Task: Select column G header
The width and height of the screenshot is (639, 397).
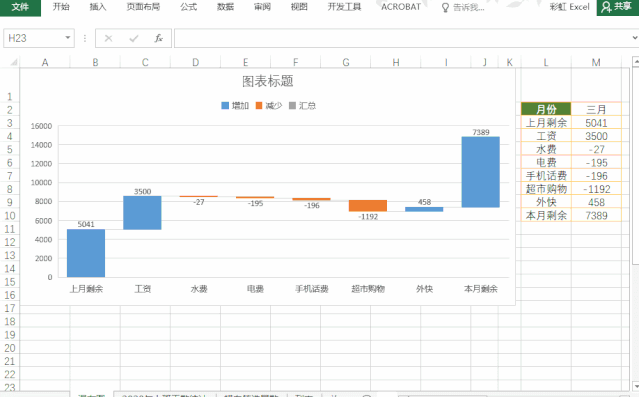Action: tap(346, 62)
